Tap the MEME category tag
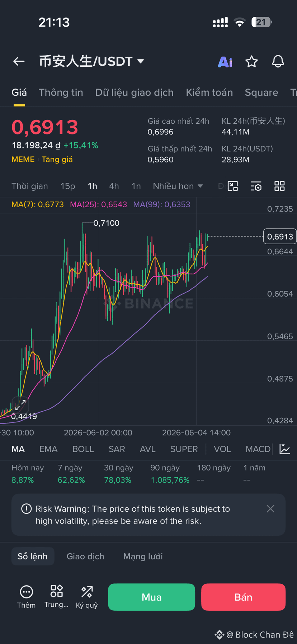Image resolution: width=297 pixels, height=644 pixels. [x=23, y=160]
